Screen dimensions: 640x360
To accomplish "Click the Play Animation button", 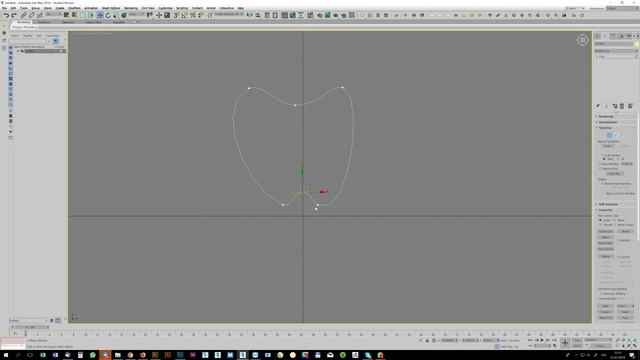I will tap(542, 340).
